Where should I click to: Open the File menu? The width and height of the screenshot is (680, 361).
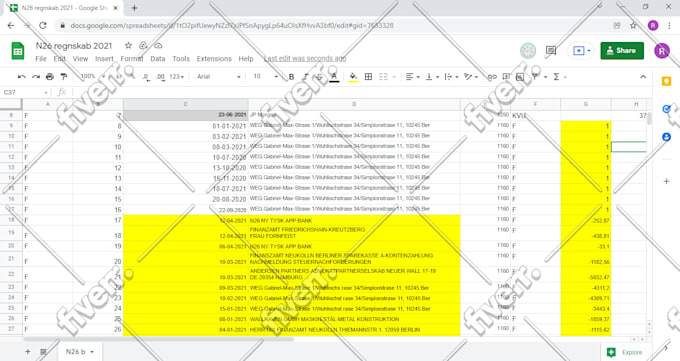(41, 59)
